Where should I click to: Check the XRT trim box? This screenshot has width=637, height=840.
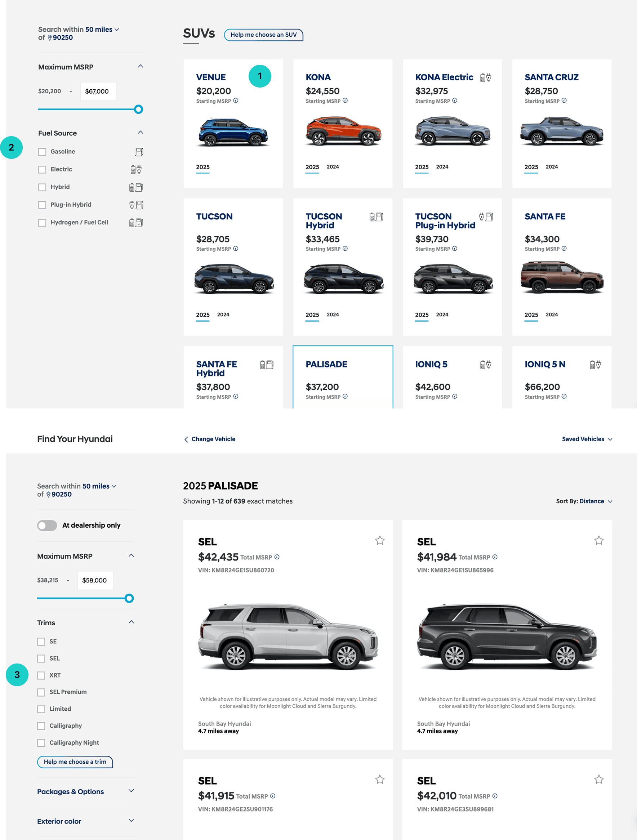click(x=41, y=676)
